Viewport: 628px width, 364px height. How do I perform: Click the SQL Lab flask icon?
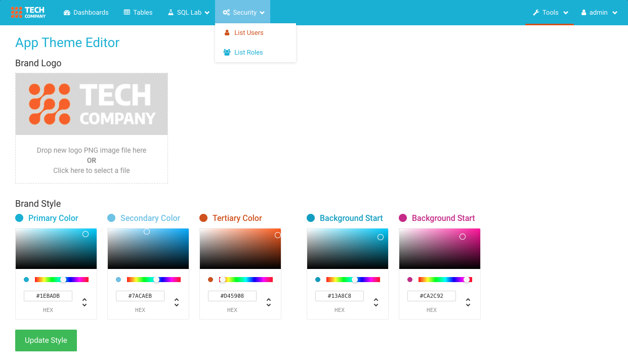click(171, 12)
